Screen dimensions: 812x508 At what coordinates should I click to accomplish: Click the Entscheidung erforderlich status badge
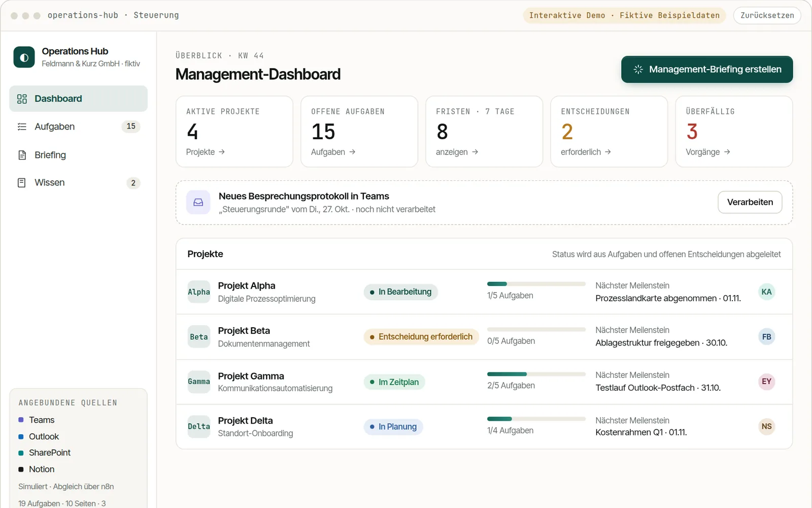[x=421, y=337]
